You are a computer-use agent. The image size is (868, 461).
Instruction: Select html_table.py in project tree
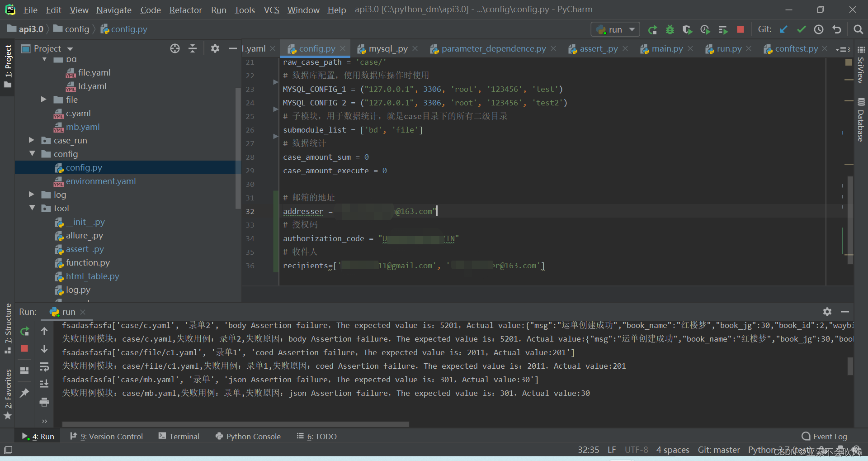(93, 276)
